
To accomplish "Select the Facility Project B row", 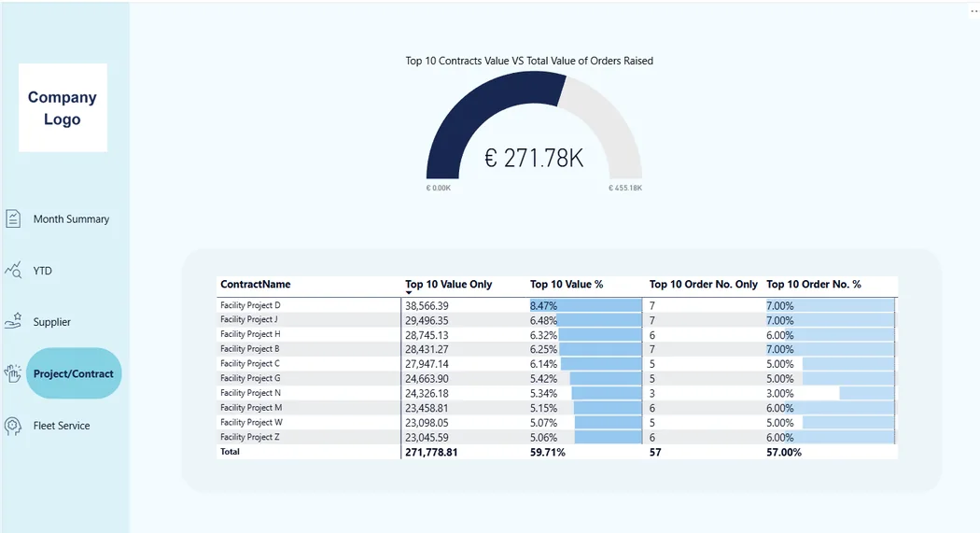I will [x=556, y=349].
